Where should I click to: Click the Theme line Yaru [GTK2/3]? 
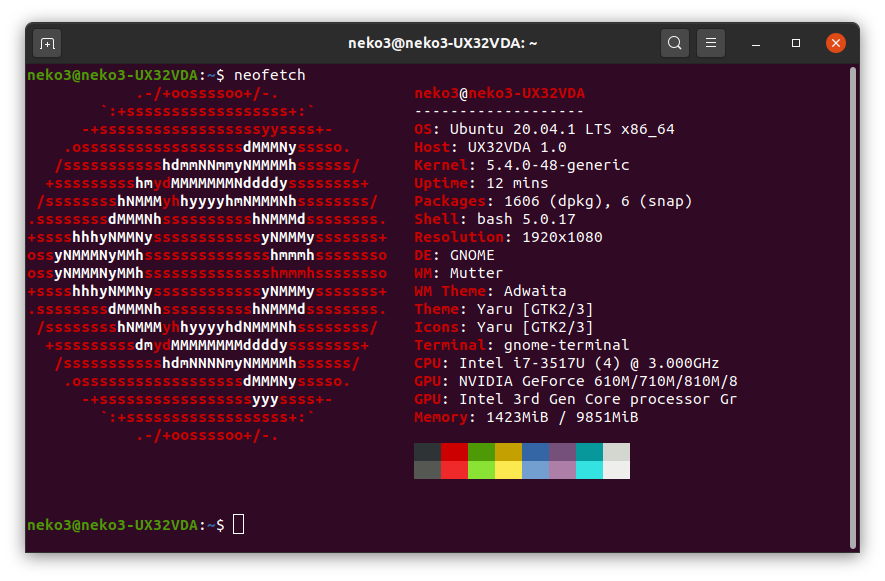pos(503,309)
